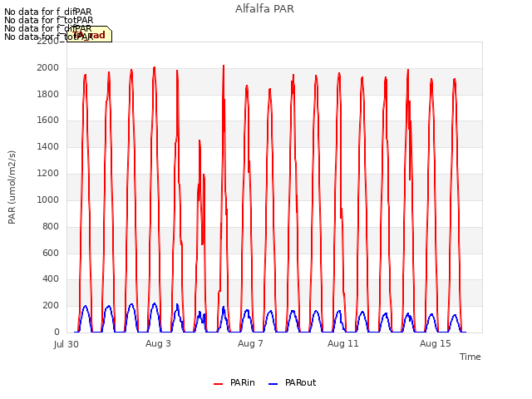Click the Aug 3 x-axis tick label

coord(158,343)
